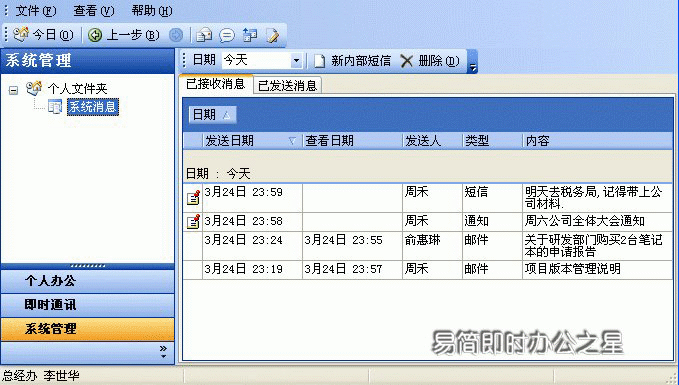The height and width of the screenshot is (385, 679).
Task: Switch to 已接收消息 tab
Action: click(x=215, y=84)
